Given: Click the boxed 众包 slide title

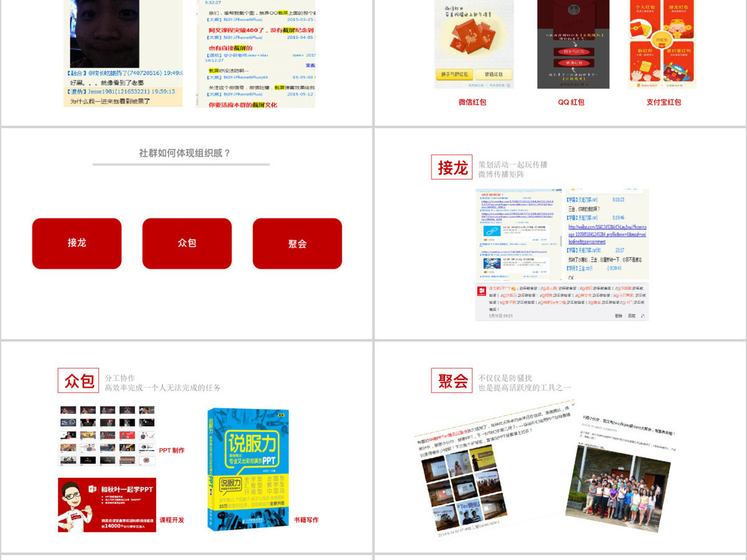Looking at the screenshot, I should point(78,380).
